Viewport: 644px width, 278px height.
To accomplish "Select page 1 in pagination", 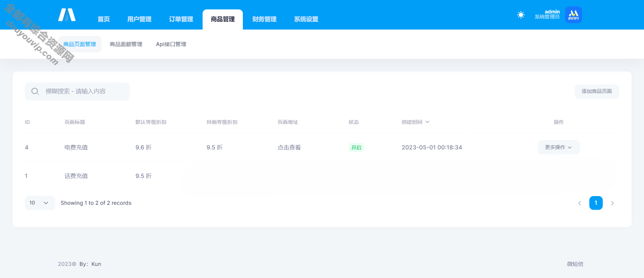I will click(596, 203).
